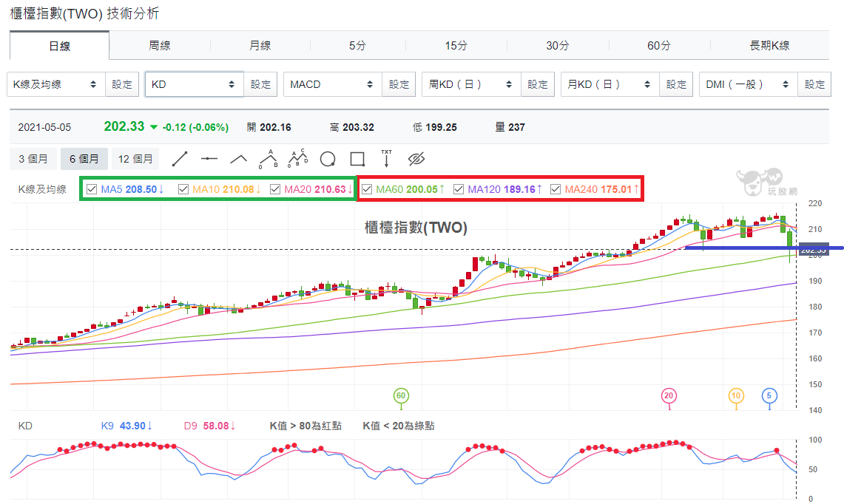Hide drawings with the crossed-eye icon
Viewport: 844px width, 504px height.
pyautogui.click(x=416, y=159)
